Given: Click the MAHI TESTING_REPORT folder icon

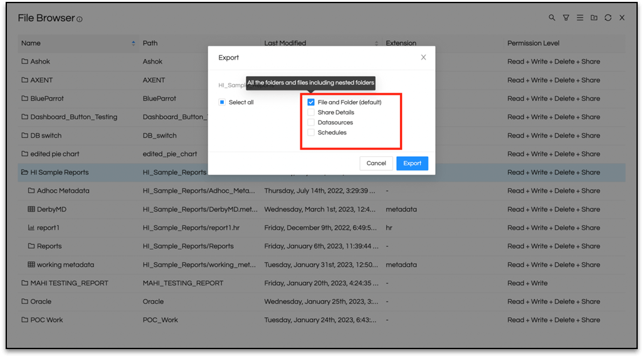Looking at the screenshot, I should coord(24,283).
